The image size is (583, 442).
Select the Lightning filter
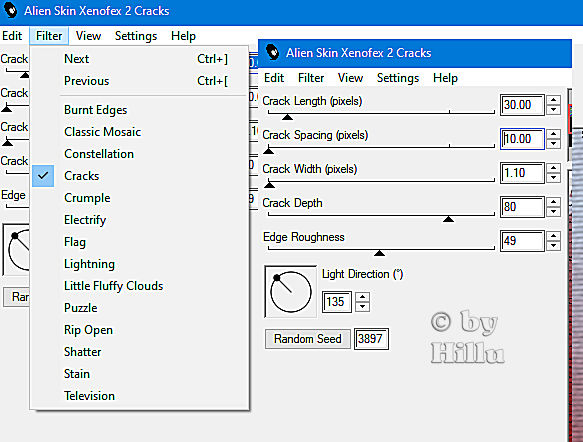pyautogui.click(x=140, y=264)
